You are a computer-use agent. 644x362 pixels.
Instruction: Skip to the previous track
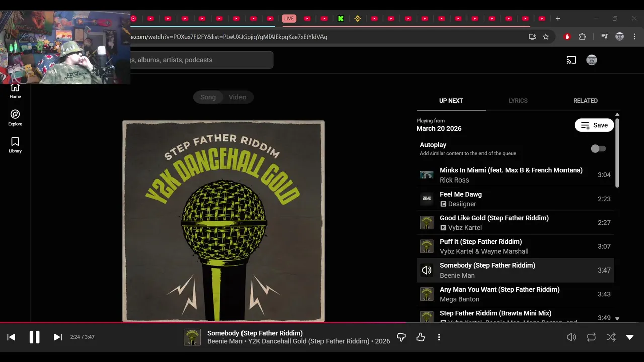(x=11, y=337)
